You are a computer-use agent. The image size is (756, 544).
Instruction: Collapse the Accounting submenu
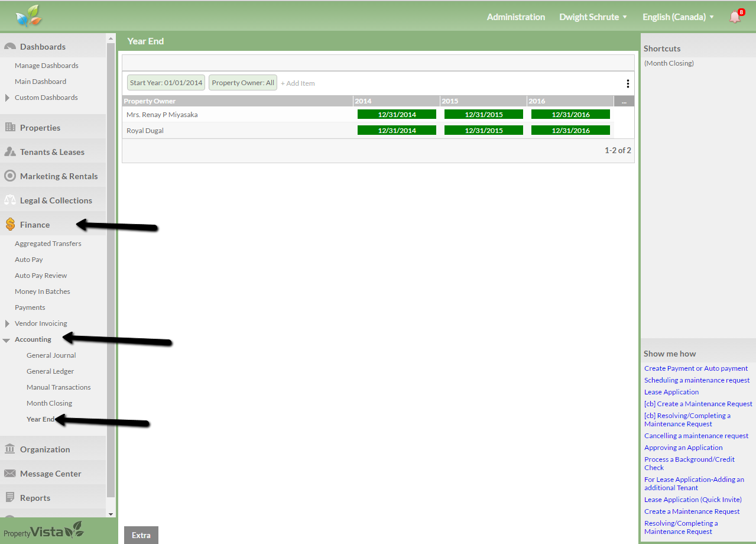(x=7, y=340)
